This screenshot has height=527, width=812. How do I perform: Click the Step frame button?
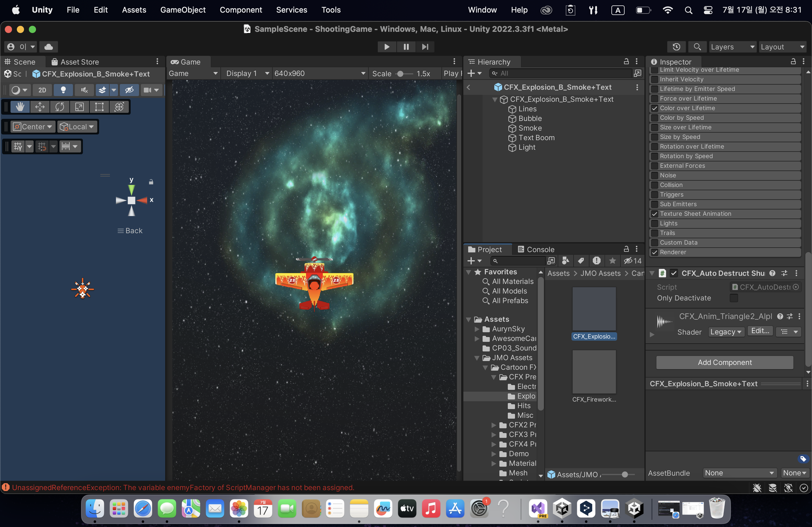click(x=425, y=47)
